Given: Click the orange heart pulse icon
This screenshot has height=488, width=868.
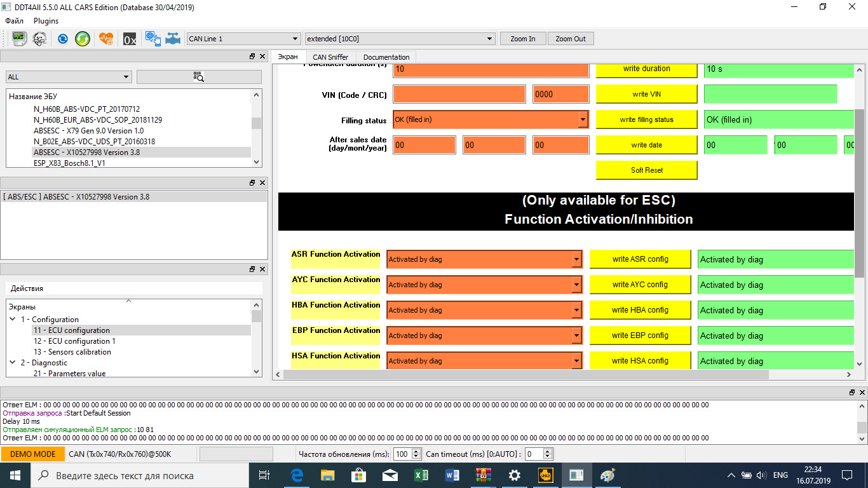Looking at the screenshot, I should (106, 39).
